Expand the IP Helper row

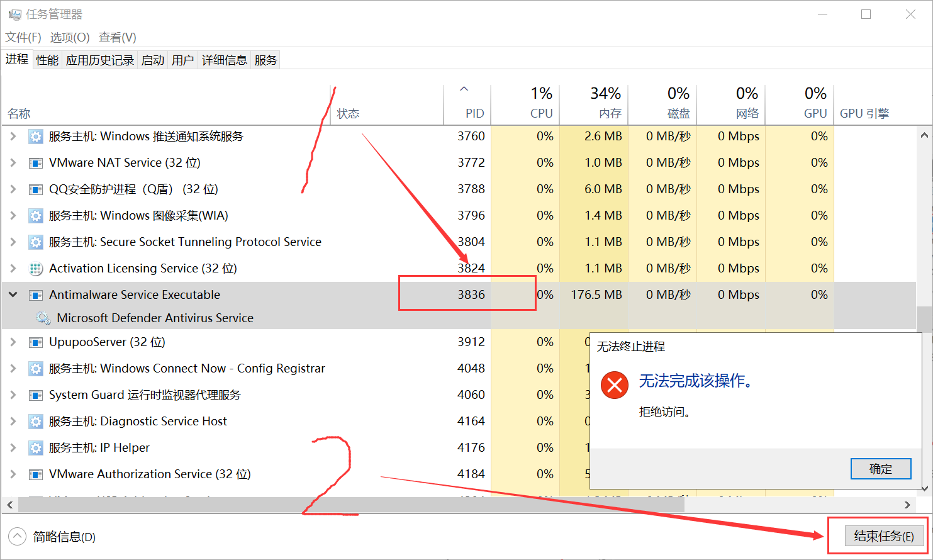point(13,448)
